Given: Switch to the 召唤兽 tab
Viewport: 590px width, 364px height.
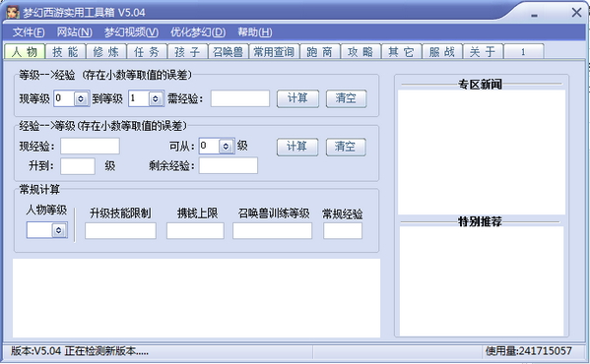Looking at the screenshot, I should point(229,52).
